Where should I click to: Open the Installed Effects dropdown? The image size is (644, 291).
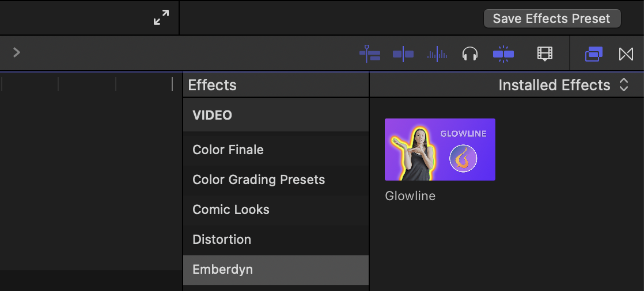pyautogui.click(x=563, y=85)
